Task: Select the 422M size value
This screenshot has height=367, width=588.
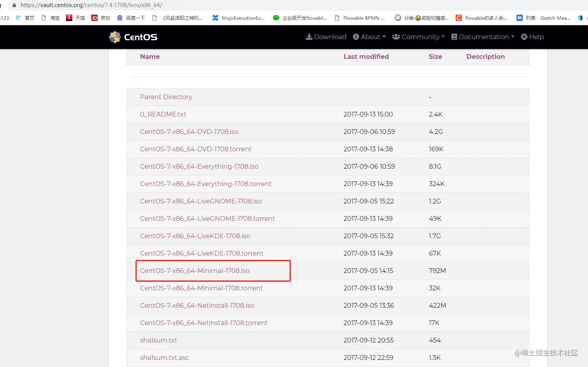Action: click(x=437, y=305)
